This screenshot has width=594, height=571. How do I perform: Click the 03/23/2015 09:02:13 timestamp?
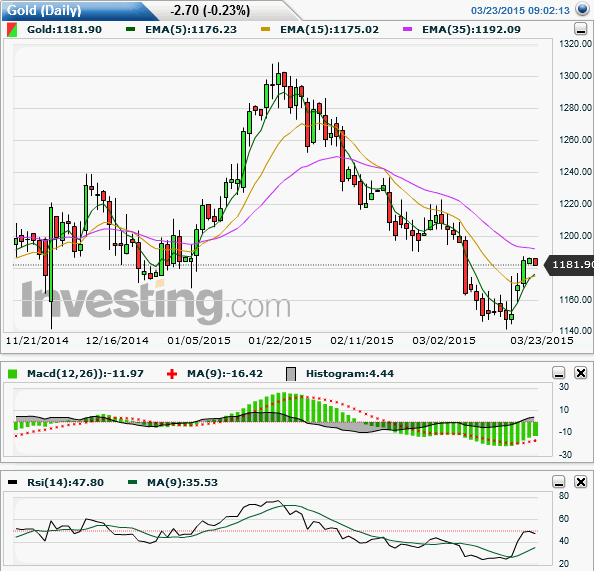coord(520,11)
